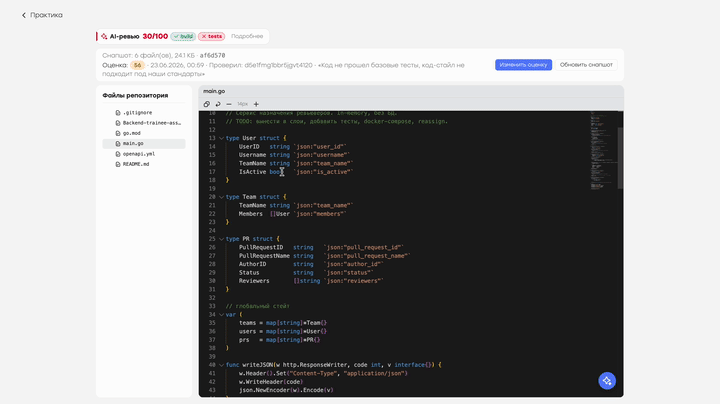Viewport: 720px width, 404px height.
Task: Click the copy link icon in editor toolbar
Action: click(207, 104)
